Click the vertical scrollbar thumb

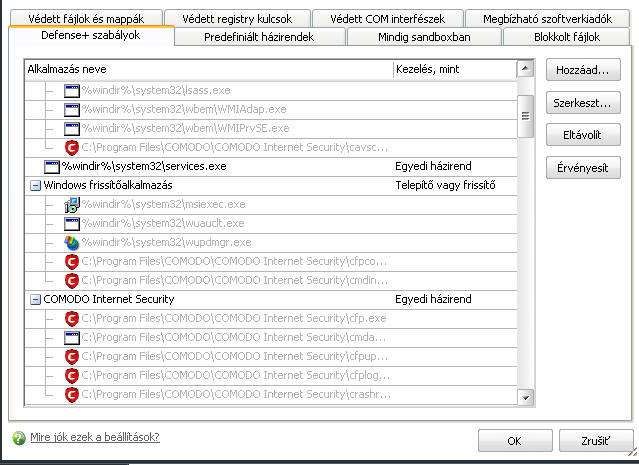525,116
